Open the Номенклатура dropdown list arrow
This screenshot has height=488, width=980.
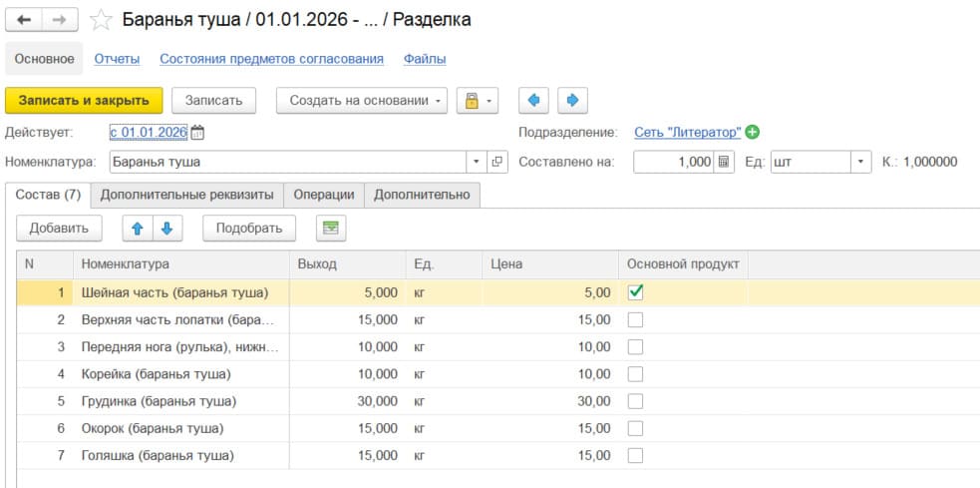coord(476,162)
